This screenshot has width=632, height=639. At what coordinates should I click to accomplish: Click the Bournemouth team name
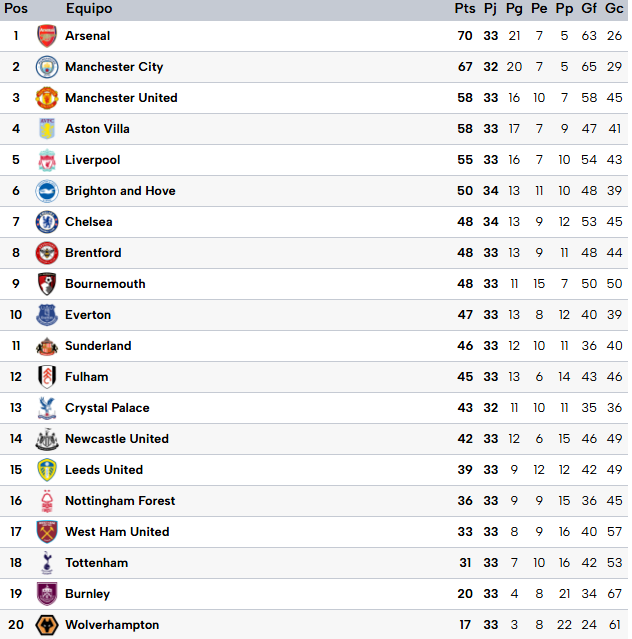[x=105, y=284]
